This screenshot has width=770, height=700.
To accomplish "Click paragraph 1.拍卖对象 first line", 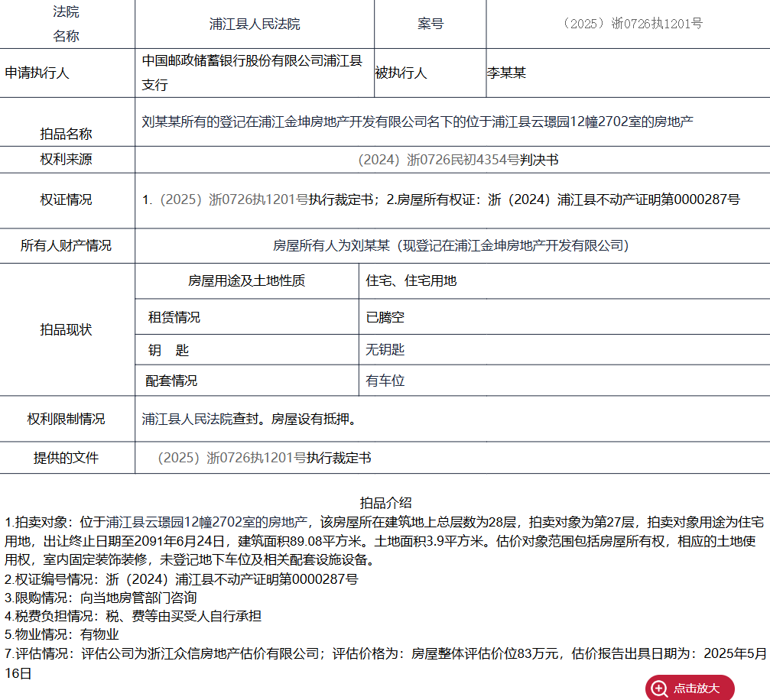I will (385, 521).
